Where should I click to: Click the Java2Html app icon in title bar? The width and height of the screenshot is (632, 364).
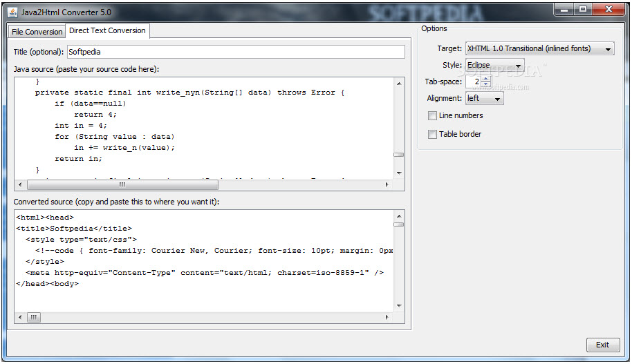(12, 12)
